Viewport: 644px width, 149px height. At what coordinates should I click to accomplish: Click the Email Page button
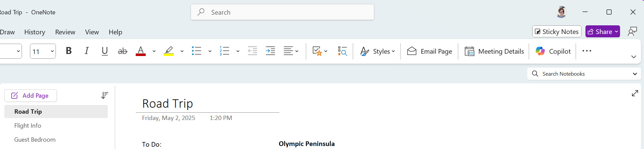click(429, 51)
